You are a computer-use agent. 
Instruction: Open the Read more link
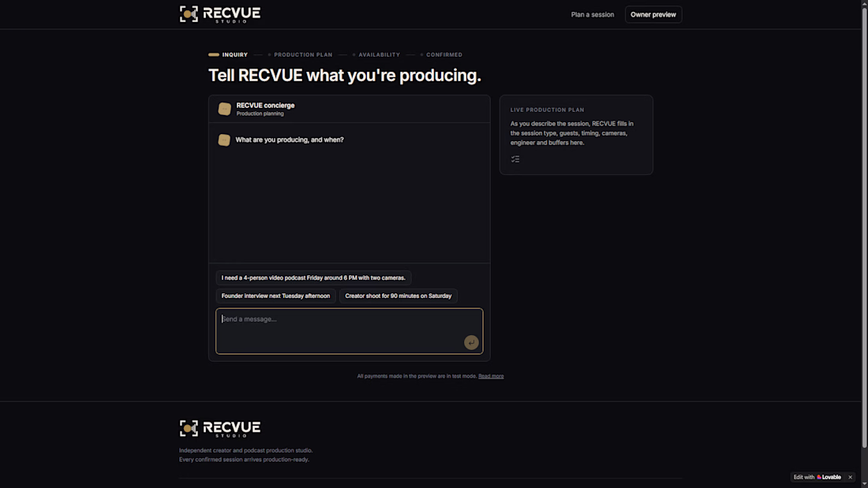click(491, 376)
